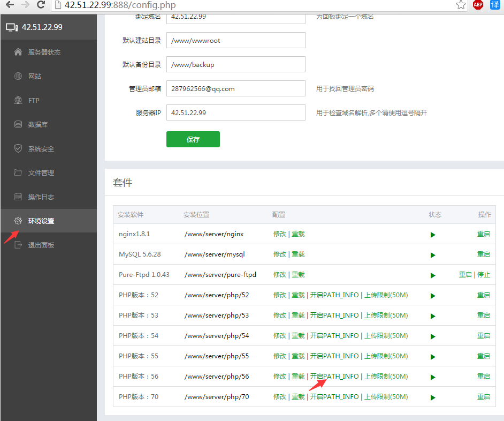
Task: Click the server monitor icon beside 42.51.22.99
Action: tap(13, 26)
